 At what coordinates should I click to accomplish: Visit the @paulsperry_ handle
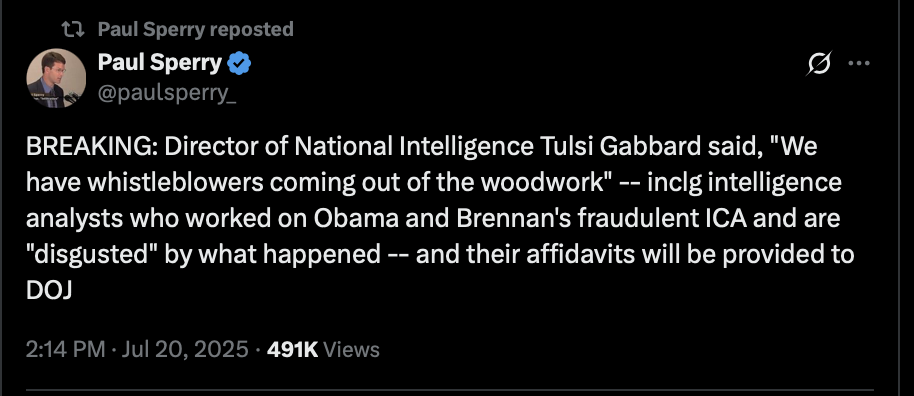coord(167,93)
